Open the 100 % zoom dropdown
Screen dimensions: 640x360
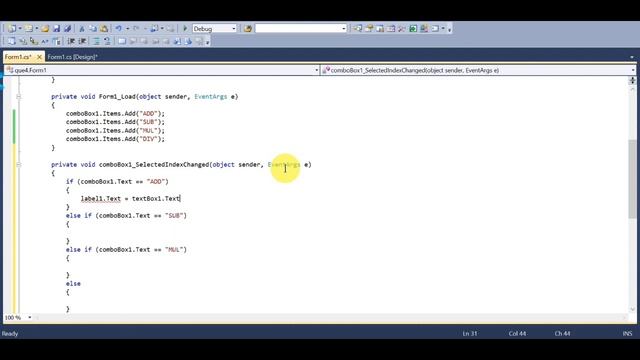tap(29, 318)
